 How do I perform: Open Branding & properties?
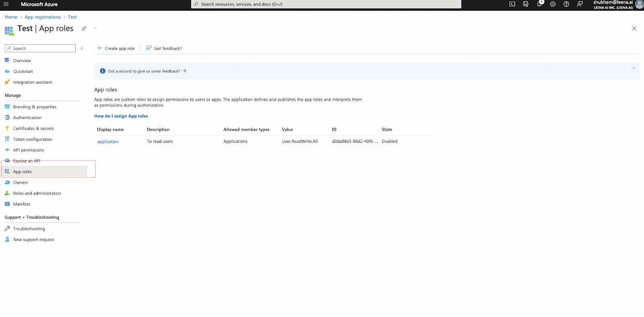(x=35, y=107)
